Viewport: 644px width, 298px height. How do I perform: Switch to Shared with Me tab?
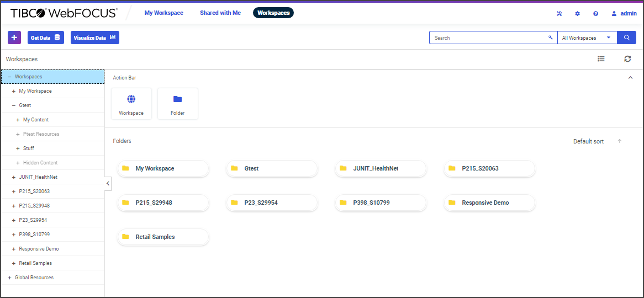[220, 13]
